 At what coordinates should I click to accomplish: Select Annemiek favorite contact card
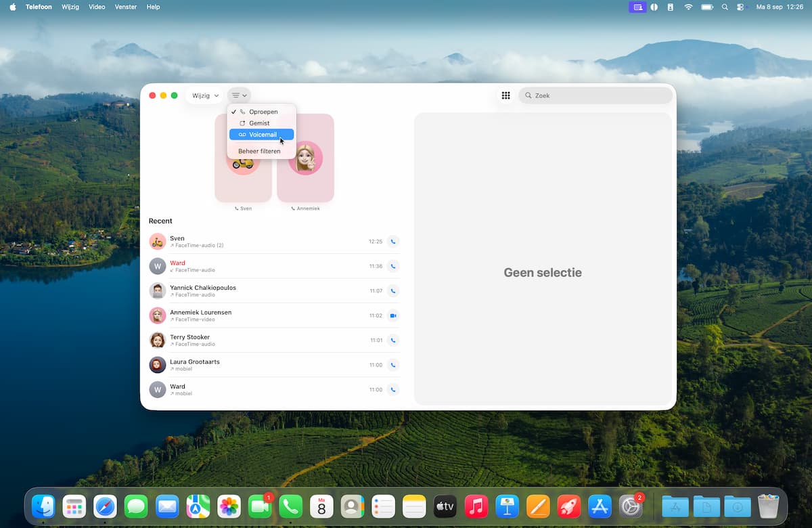tap(306, 159)
